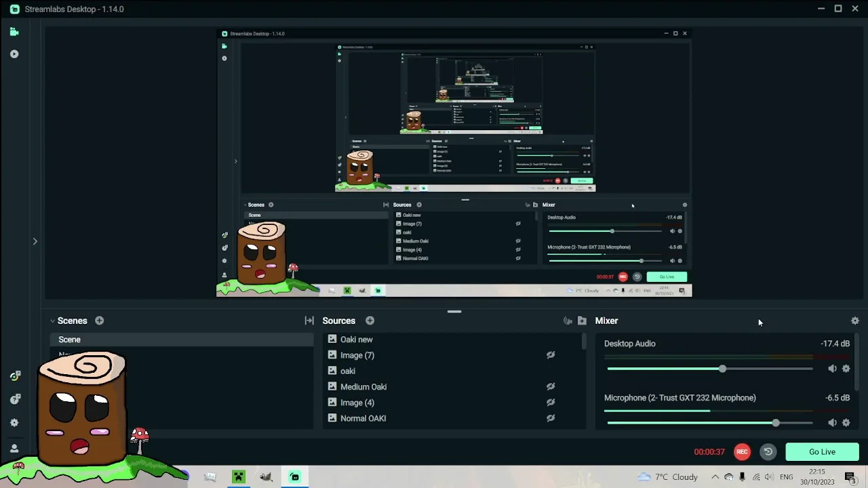Expand the left side panel chevron
Viewport: 868px width, 488px height.
(35, 241)
